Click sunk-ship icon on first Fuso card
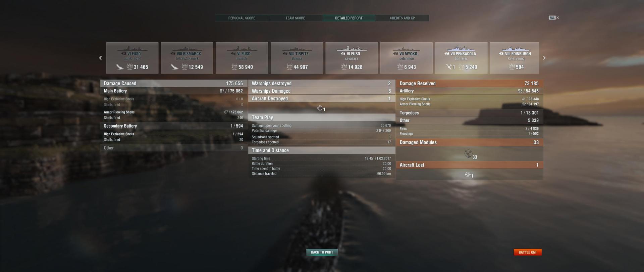This screenshot has width=644, height=272. 120,67
